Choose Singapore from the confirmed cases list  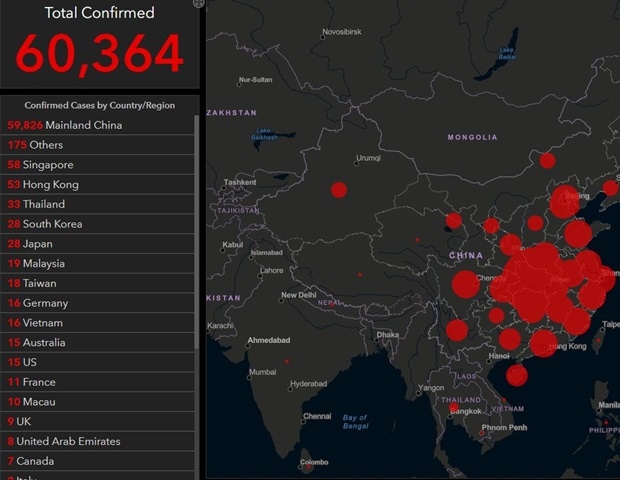[x=42, y=165]
